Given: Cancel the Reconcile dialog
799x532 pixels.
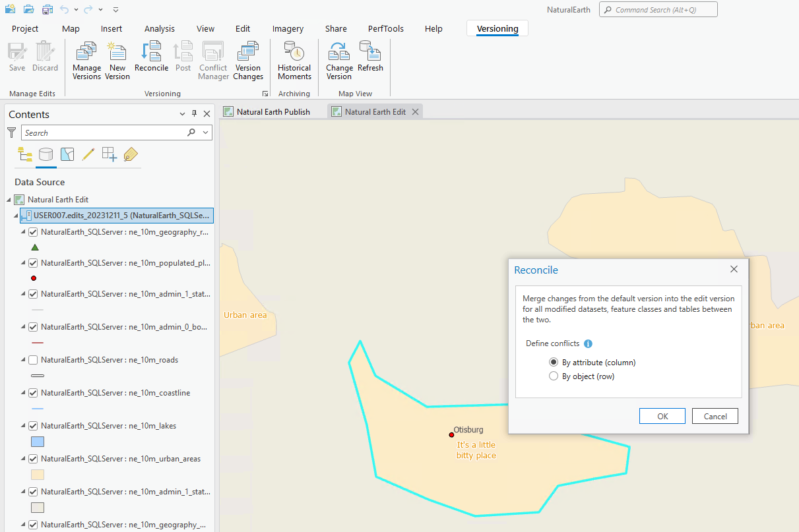Looking at the screenshot, I should click(715, 416).
